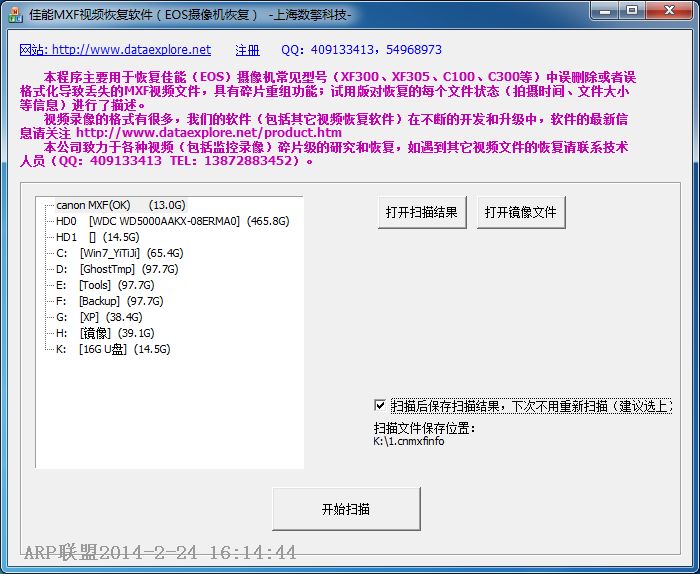Screen dimensions: 700x574
Task: Select drive D: GhostTmp
Action: (x=117, y=270)
